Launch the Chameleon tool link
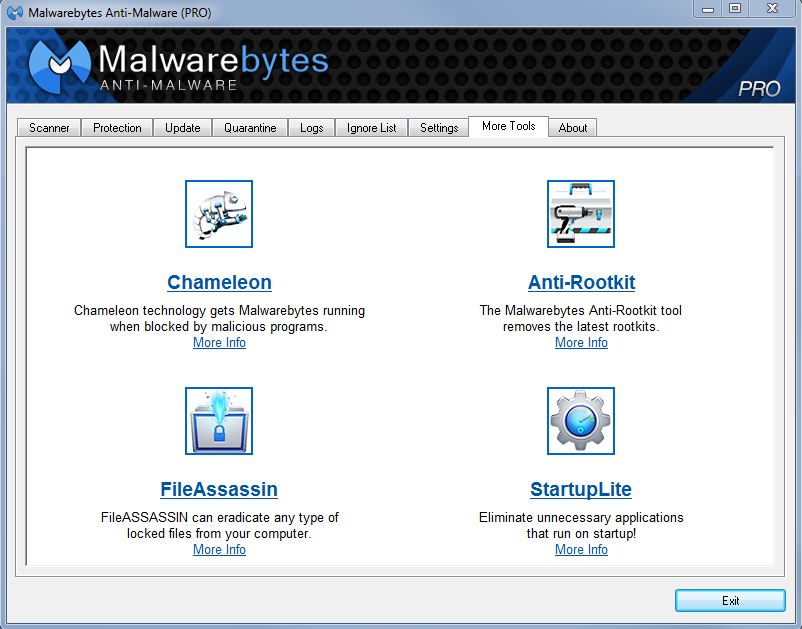Screen dimensions: 802x629 point(219,282)
